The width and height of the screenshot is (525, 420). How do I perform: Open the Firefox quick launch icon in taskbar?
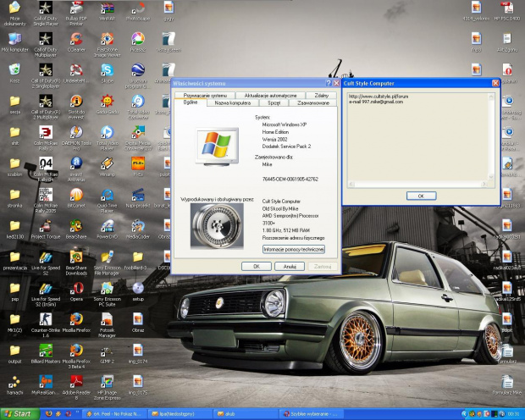49,414
